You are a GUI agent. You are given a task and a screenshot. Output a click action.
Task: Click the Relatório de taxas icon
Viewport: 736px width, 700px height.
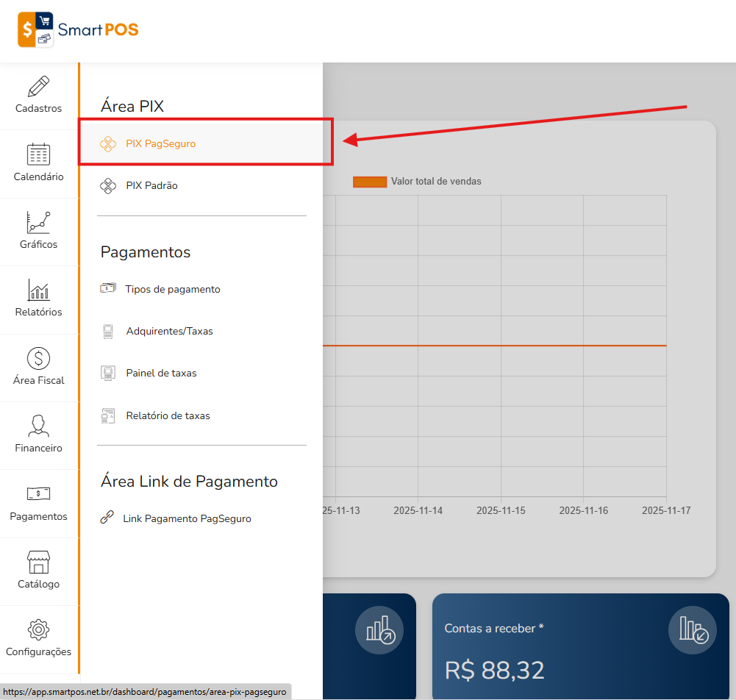pyautogui.click(x=108, y=416)
